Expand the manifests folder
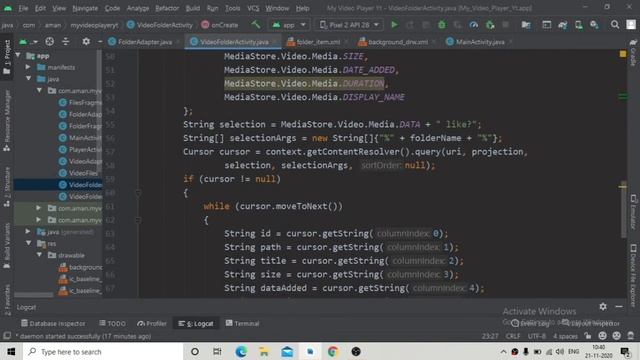 (x=28, y=67)
